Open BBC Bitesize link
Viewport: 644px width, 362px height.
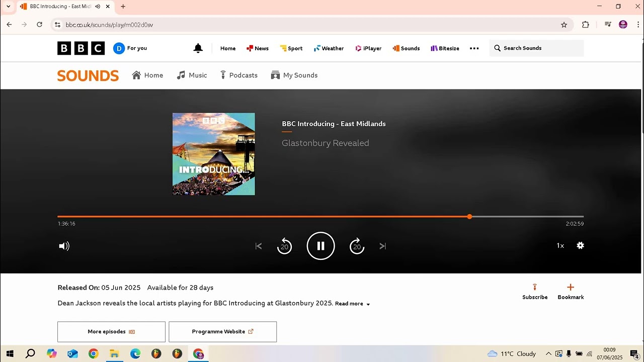(x=445, y=48)
